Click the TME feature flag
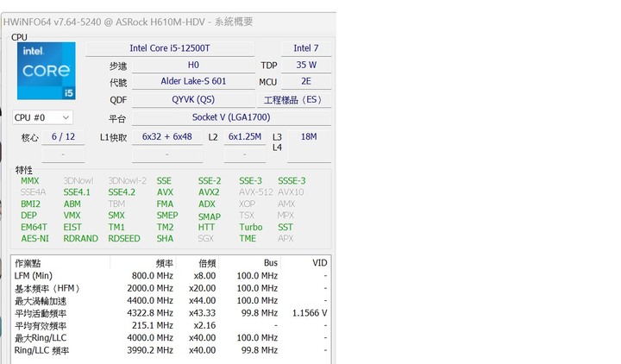This screenshot has height=364, width=621. (248, 239)
